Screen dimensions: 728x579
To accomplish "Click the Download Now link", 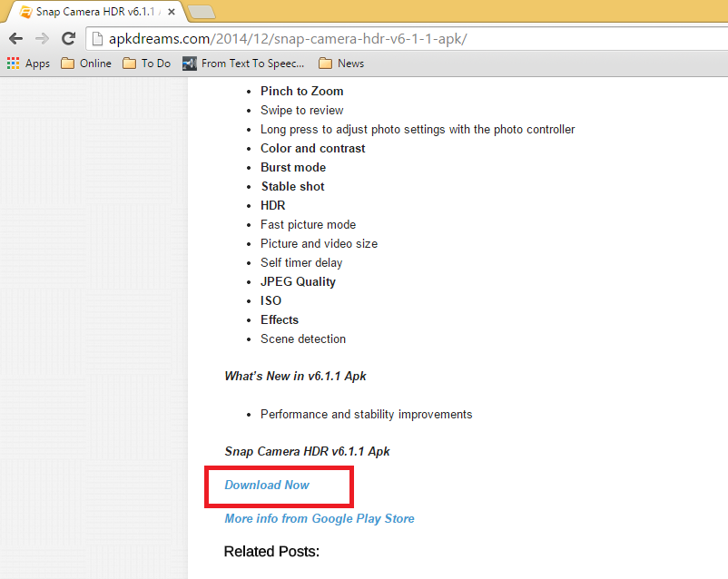I will point(267,486).
